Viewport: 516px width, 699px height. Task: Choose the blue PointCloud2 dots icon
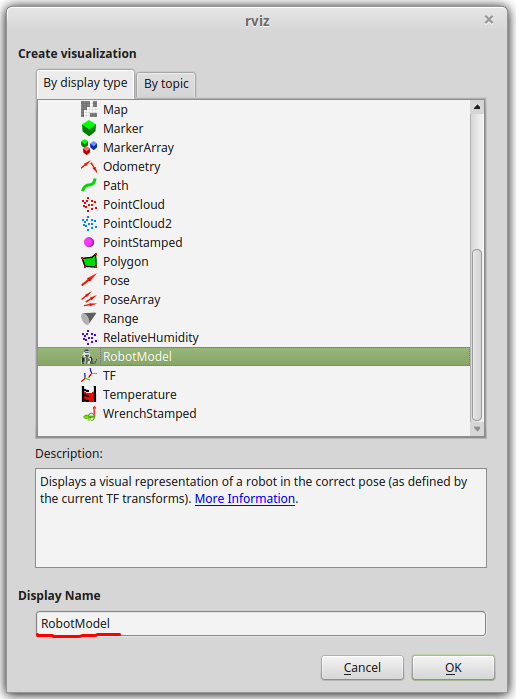(x=89, y=223)
